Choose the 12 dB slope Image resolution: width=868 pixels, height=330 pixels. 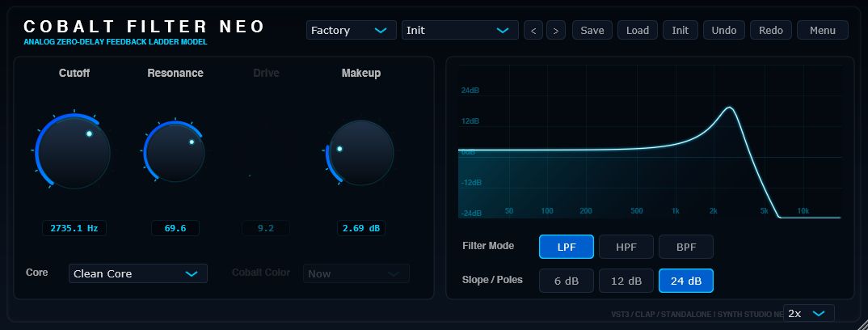point(626,281)
